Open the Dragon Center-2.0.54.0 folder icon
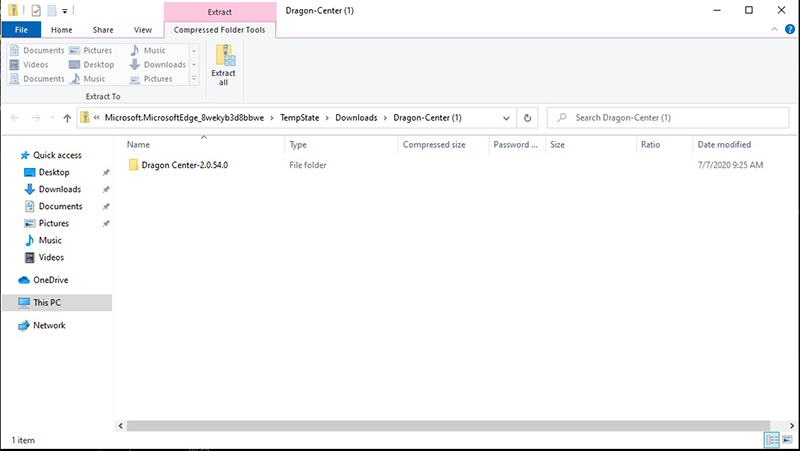This screenshot has width=800, height=451. (132, 165)
